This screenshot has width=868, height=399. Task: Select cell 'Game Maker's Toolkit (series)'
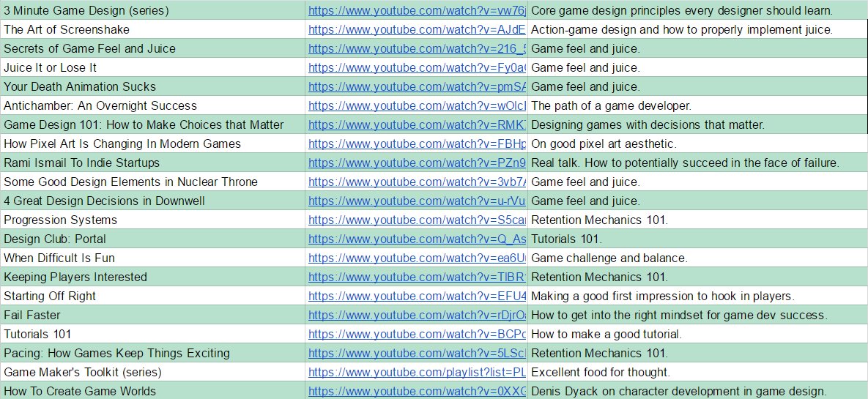[152, 372]
